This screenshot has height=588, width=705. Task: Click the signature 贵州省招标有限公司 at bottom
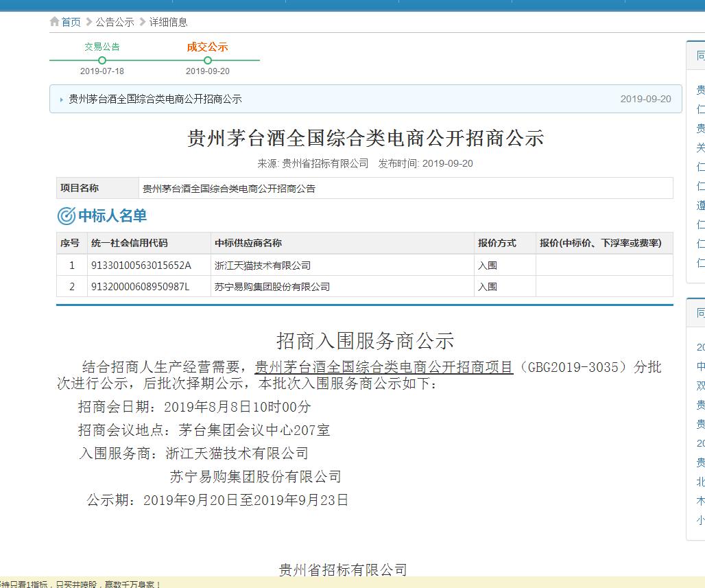tap(343, 570)
